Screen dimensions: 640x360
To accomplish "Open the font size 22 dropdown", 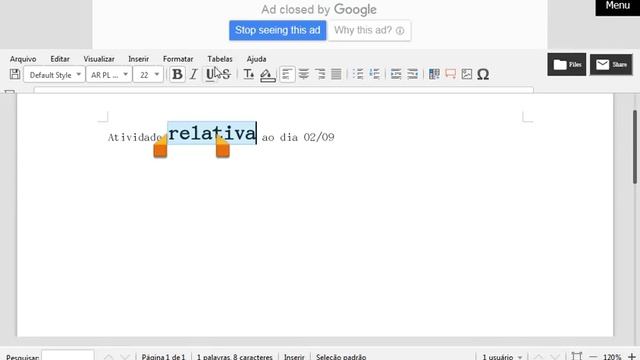I will [x=148, y=75].
